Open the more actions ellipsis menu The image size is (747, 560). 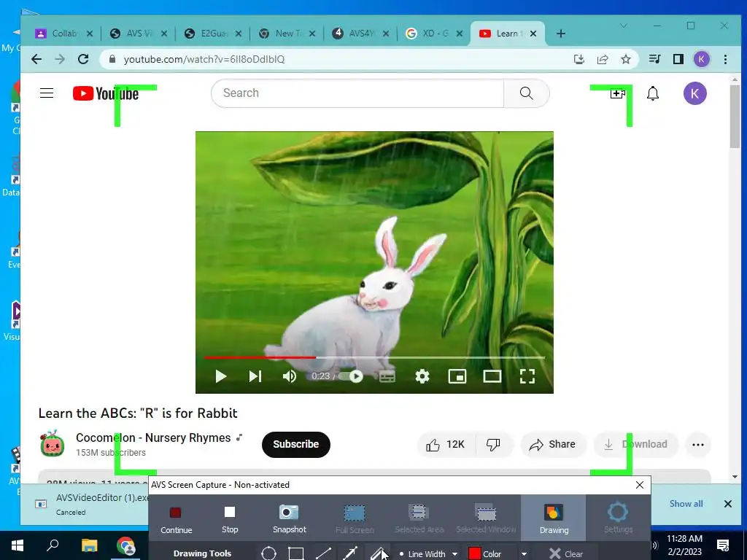(698, 445)
